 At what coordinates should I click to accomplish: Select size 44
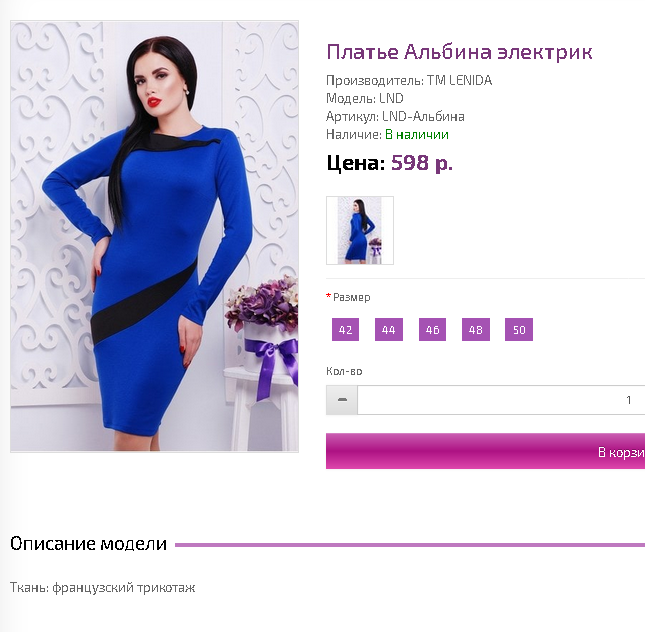click(x=389, y=330)
